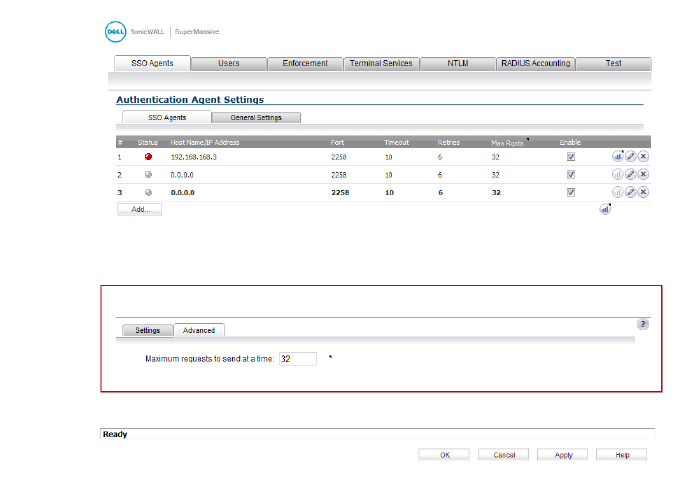This screenshot has width=699, height=478.
Task: Switch to the Users tab
Action: click(229, 63)
